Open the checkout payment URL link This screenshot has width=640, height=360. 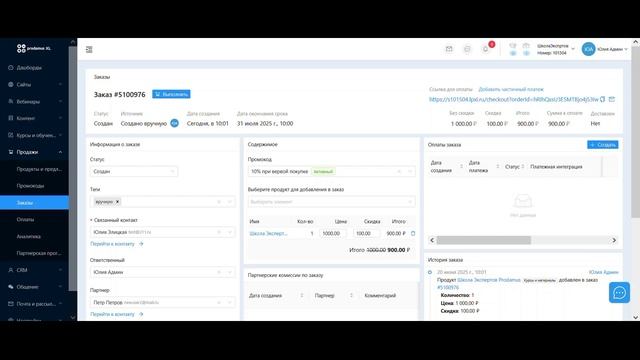513,99
